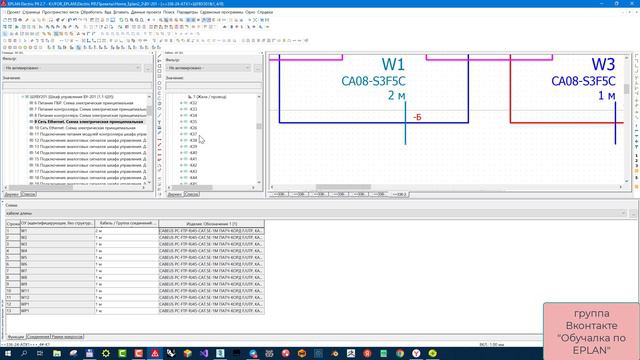Expand connection 432 in the connections tree
The height and width of the screenshot is (360, 640).
click(x=181, y=103)
